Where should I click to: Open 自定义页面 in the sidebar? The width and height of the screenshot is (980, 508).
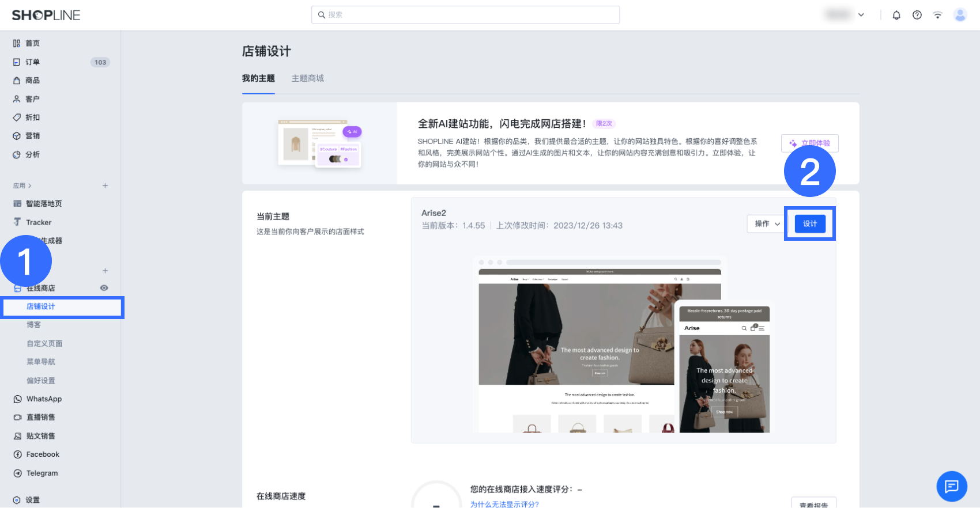(x=44, y=343)
